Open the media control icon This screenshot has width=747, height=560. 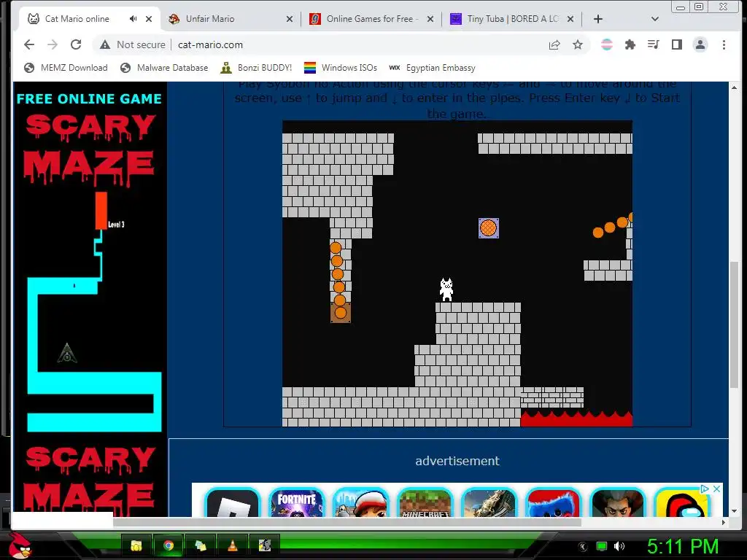[653, 44]
